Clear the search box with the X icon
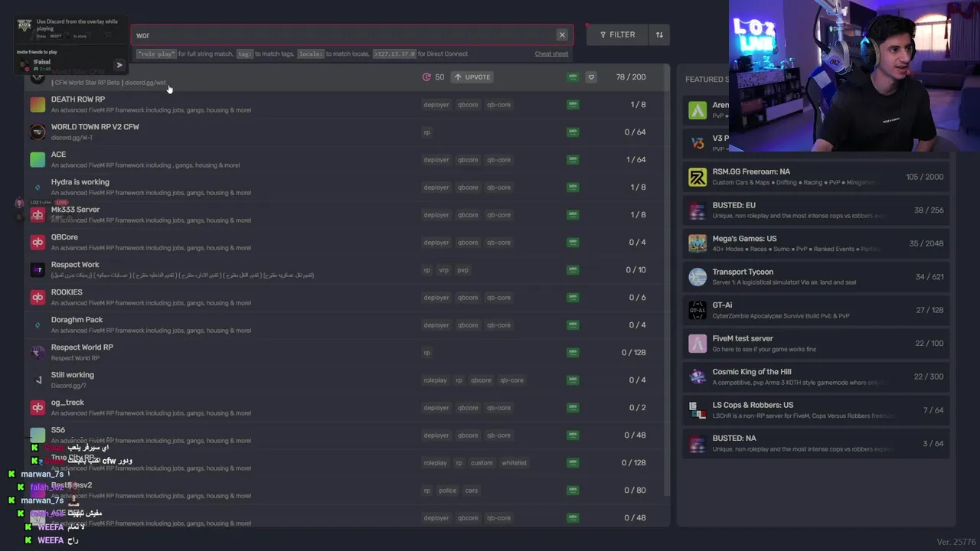 click(x=562, y=34)
